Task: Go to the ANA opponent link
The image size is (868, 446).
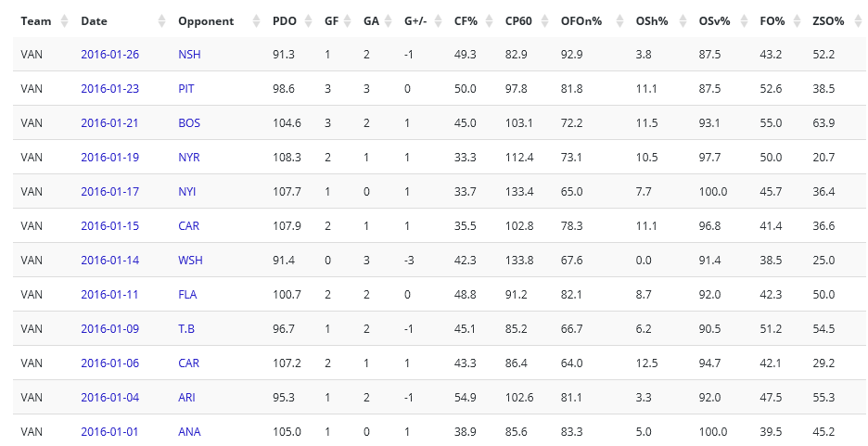Action: pyautogui.click(x=189, y=431)
